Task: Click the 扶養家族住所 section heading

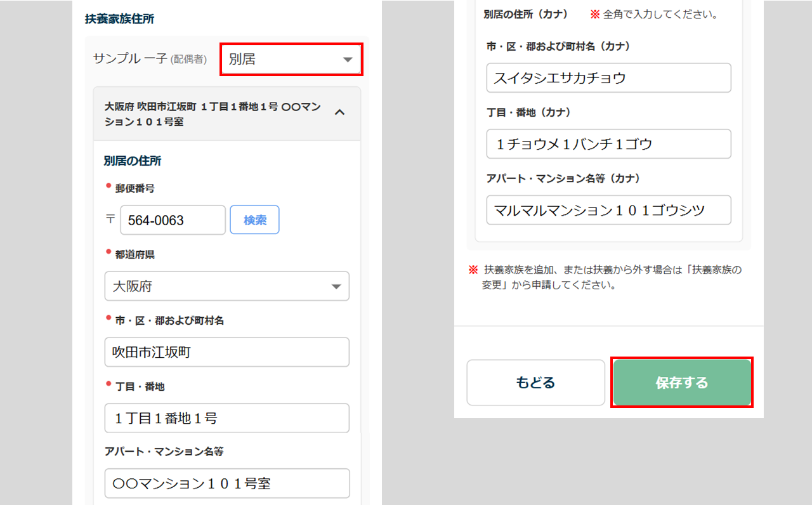Action: [120, 19]
